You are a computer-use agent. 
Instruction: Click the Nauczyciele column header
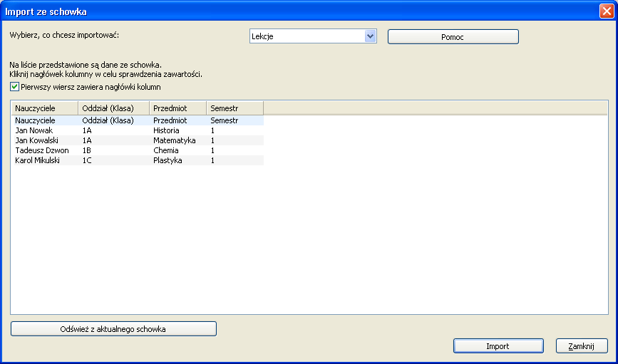[44, 108]
